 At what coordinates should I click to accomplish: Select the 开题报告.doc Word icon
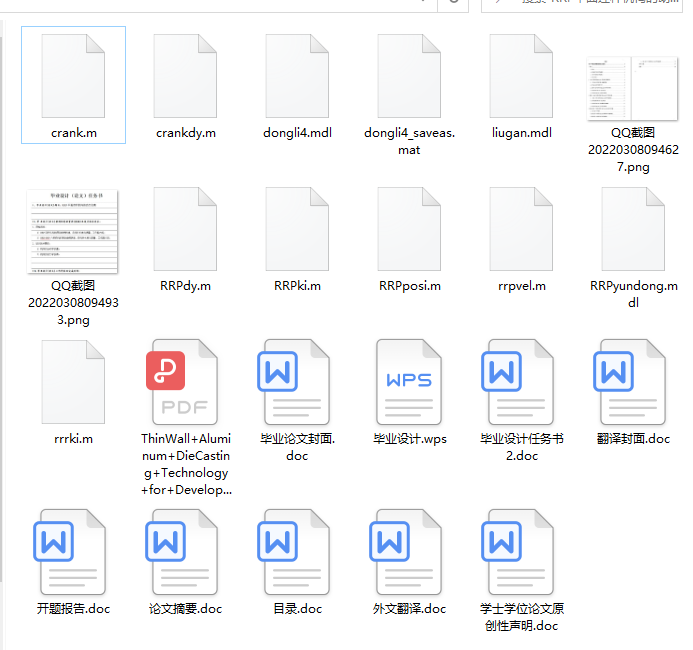coord(70,552)
